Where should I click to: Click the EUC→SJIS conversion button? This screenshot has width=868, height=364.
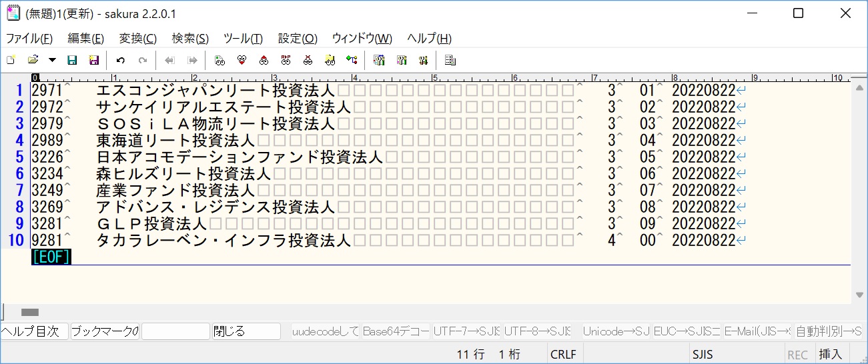[x=687, y=331]
